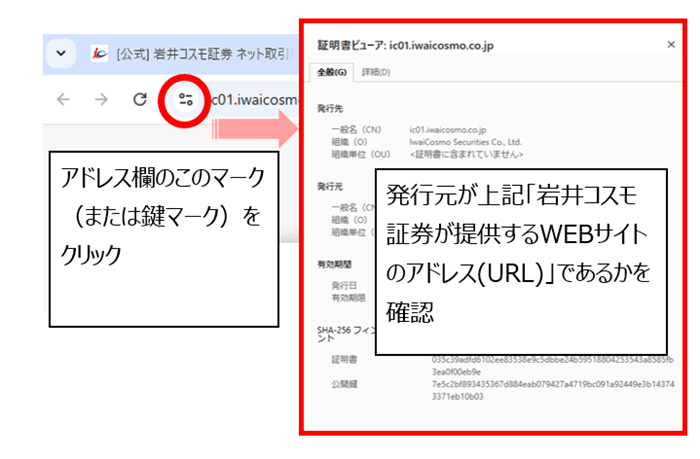
Task: Click the 一般名 (CN) label under 発行先
Action: tap(356, 130)
